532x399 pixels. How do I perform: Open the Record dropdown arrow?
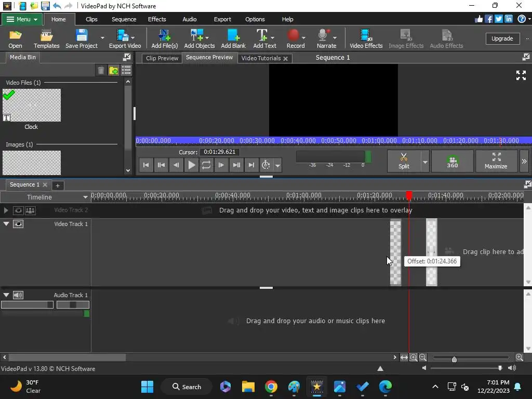[303, 37]
